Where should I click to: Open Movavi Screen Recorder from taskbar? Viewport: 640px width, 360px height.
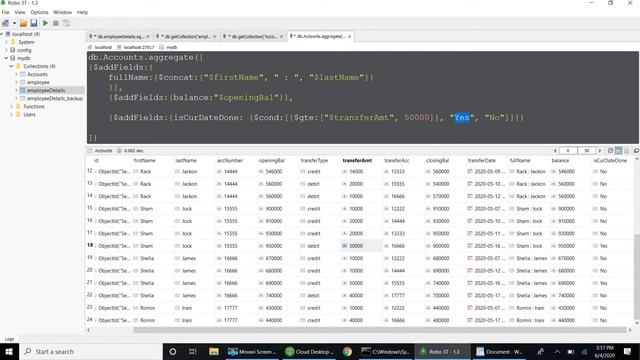tap(252, 351)
